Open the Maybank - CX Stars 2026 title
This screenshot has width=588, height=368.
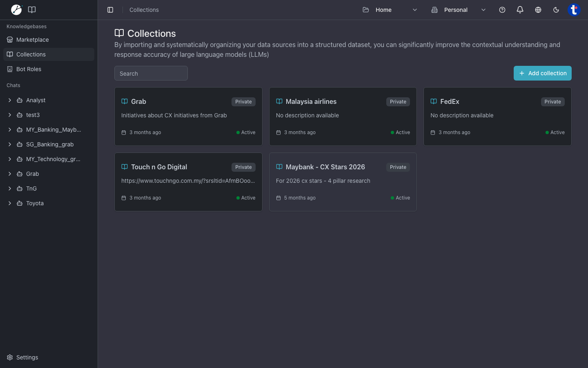click(325, 167)
